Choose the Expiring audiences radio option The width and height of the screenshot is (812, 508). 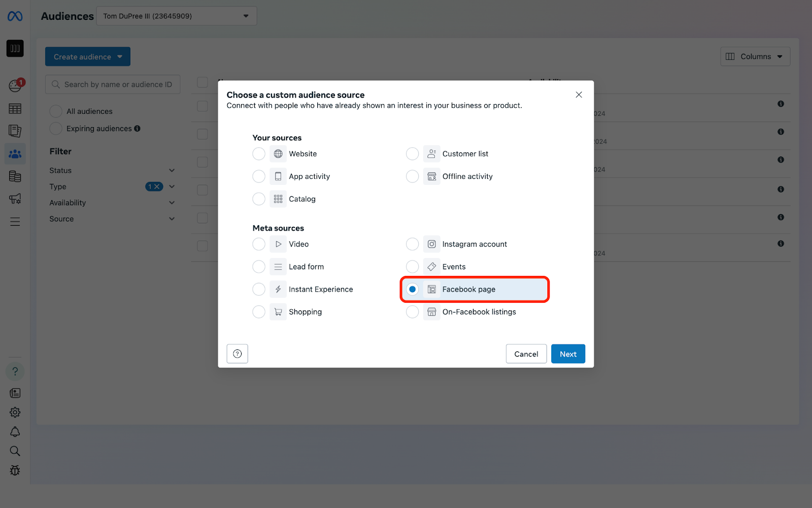[56, 129]
